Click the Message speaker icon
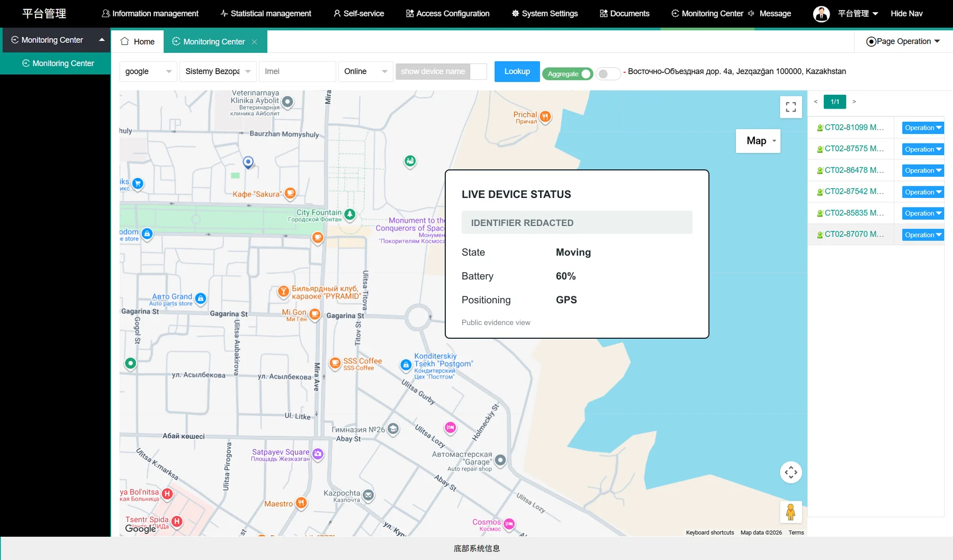The image size is (953, 560). coord(751,13)
